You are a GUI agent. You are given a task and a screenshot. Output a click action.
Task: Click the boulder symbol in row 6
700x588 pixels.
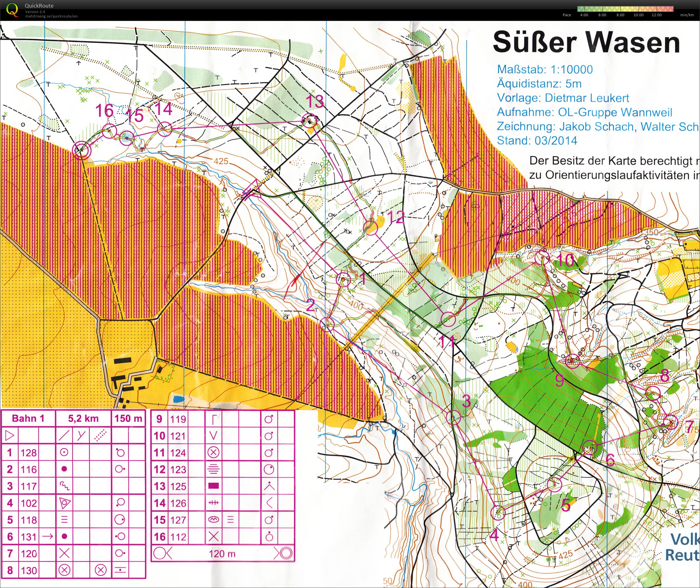(x=64, y=537)
